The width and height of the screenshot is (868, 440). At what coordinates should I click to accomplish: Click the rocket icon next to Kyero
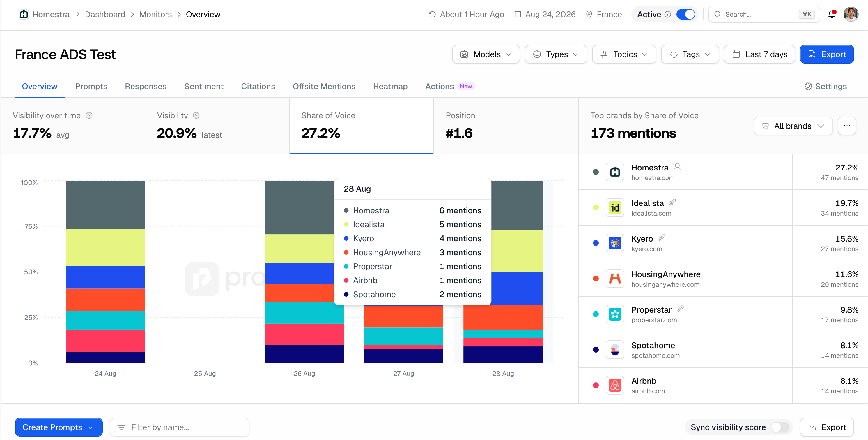662,237
